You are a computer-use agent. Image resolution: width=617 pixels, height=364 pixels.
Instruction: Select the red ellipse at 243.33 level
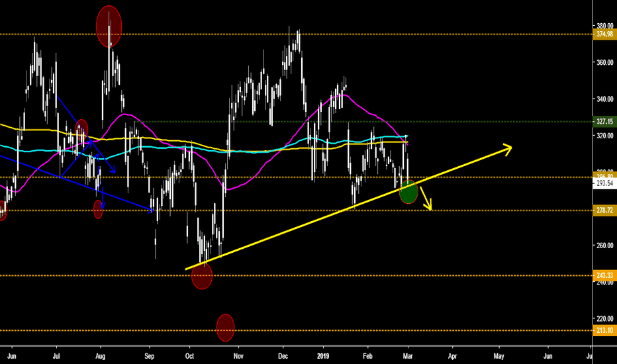(x=202, y=275)
